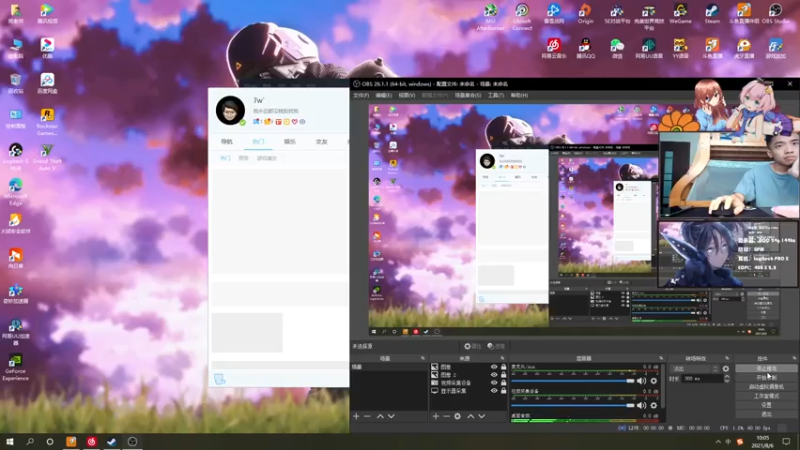The image size is (800, 450).
Task: Open Microsoft Edge desktop icon
Action: pyautogui.click(x=15, y=192)
